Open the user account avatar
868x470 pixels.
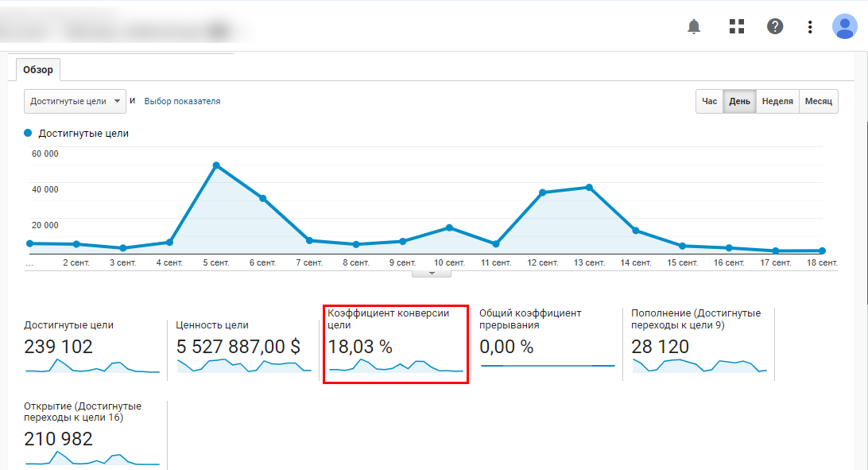pos(843,26)
